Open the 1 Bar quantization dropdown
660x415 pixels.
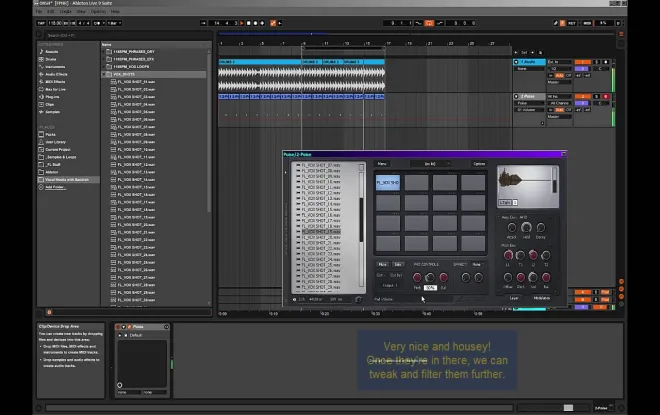coord(114,23)
